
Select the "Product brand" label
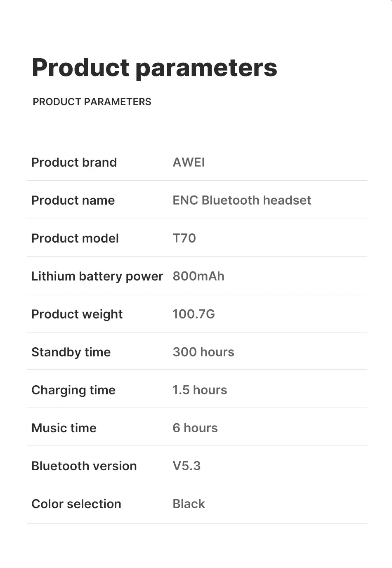[x=74, y=163]
